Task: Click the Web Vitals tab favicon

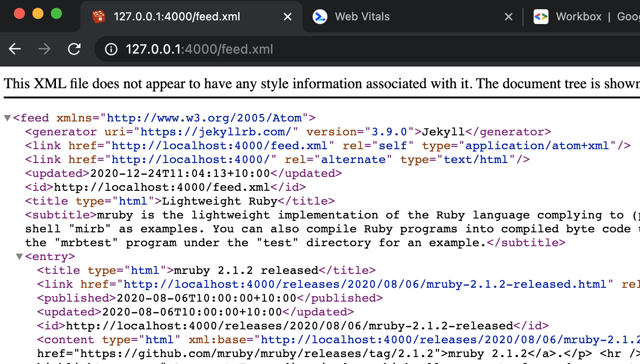Action: click(x=320, y=17)
